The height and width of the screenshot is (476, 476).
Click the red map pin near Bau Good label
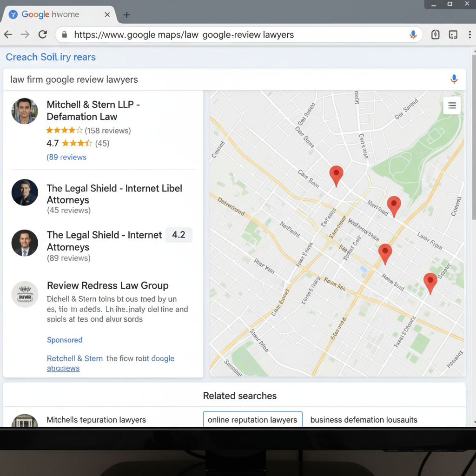click(394, 206)
